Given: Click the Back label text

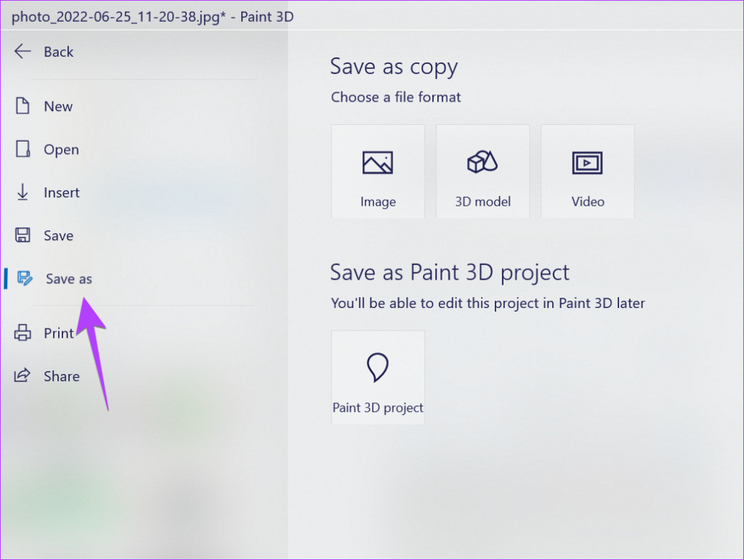Looking at the screenshot, I should 58,52.
